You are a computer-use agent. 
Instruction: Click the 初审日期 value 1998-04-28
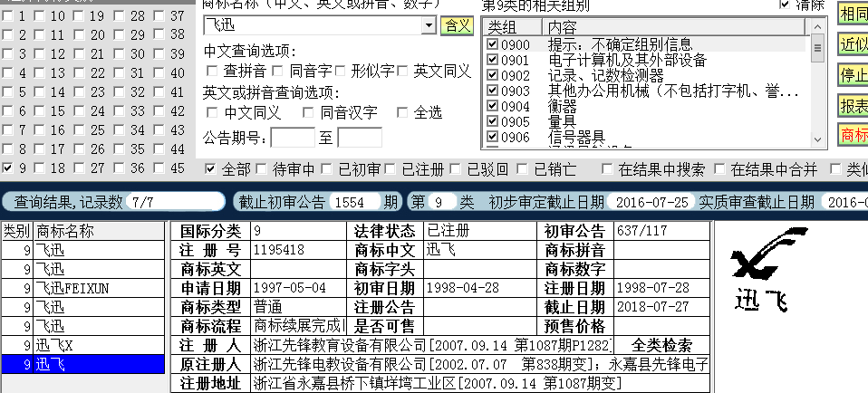(x=480, y=288)
